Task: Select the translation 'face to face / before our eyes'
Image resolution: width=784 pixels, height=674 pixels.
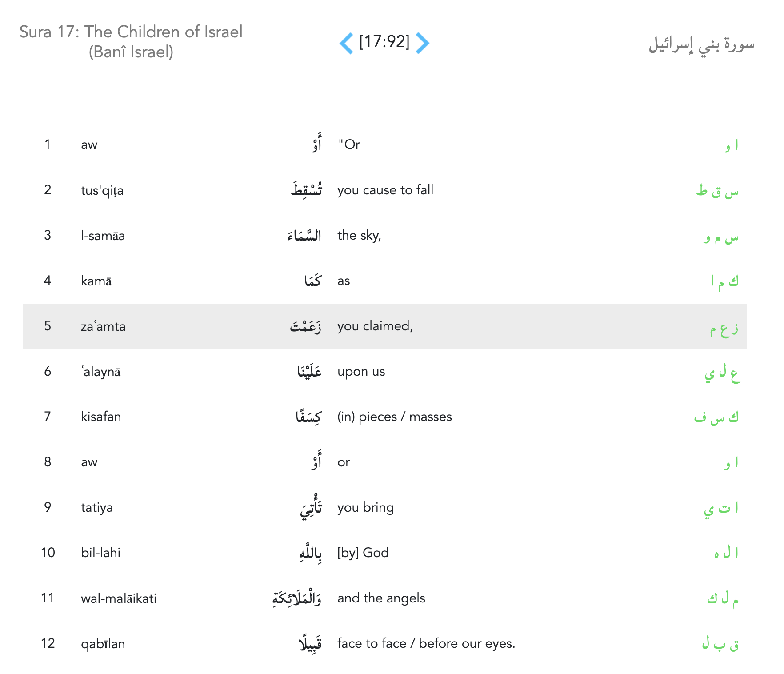Action: (426, 644)
